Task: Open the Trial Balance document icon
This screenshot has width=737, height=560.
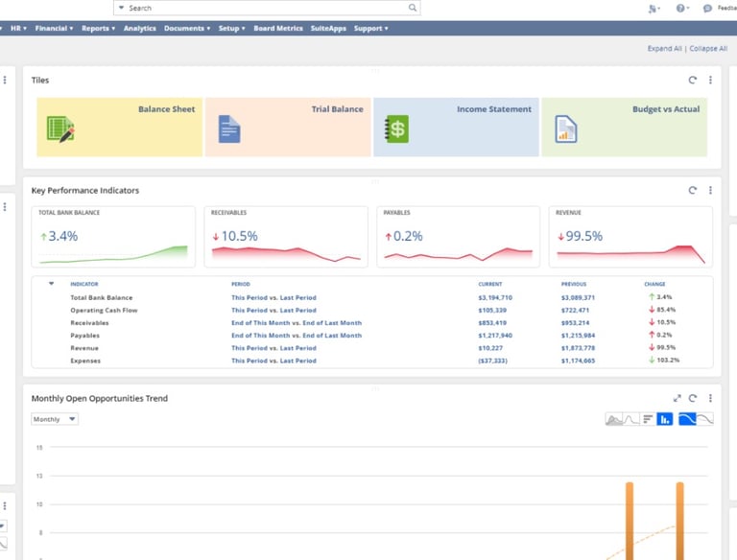Action: point(229,128)
